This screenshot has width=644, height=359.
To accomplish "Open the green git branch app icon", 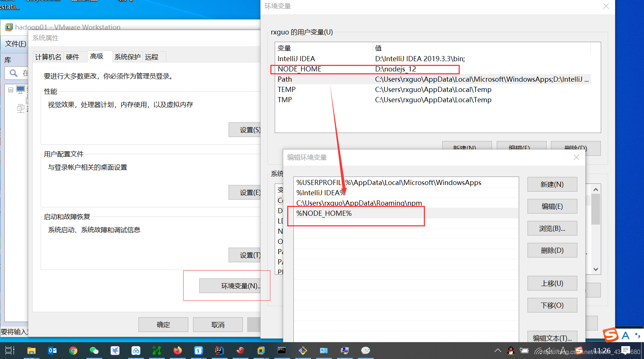I will [x=157, y=351].
